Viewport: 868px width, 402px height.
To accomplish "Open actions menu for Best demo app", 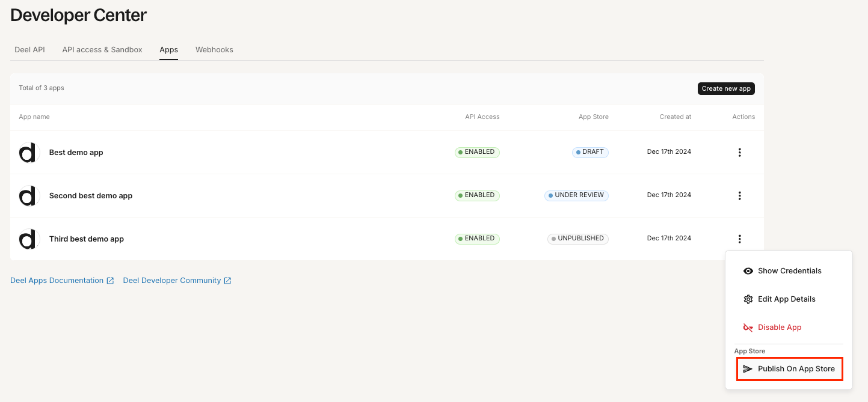I will (739, 153).
